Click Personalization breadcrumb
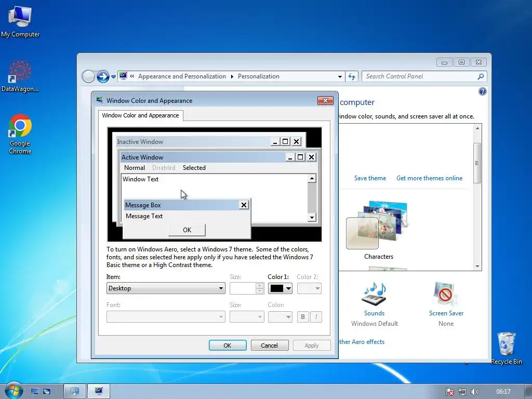This screenshot has width=532, height=399. (x=259, y=76)
